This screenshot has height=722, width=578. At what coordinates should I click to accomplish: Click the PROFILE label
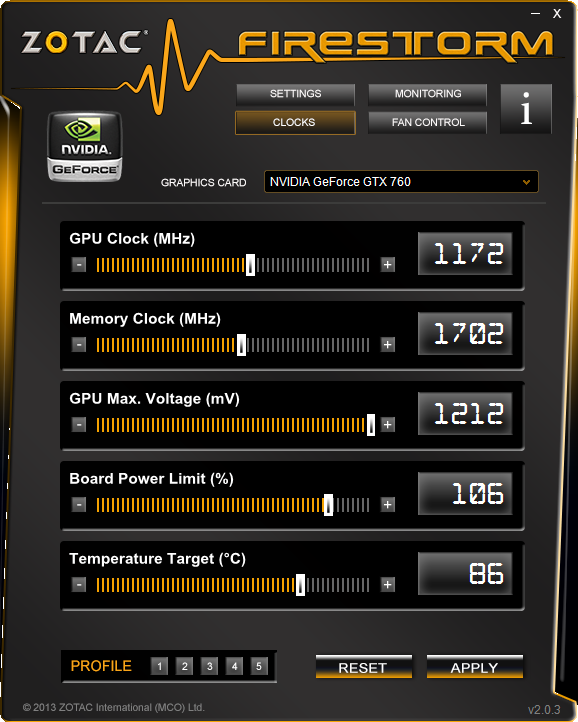tap(101, 666)
